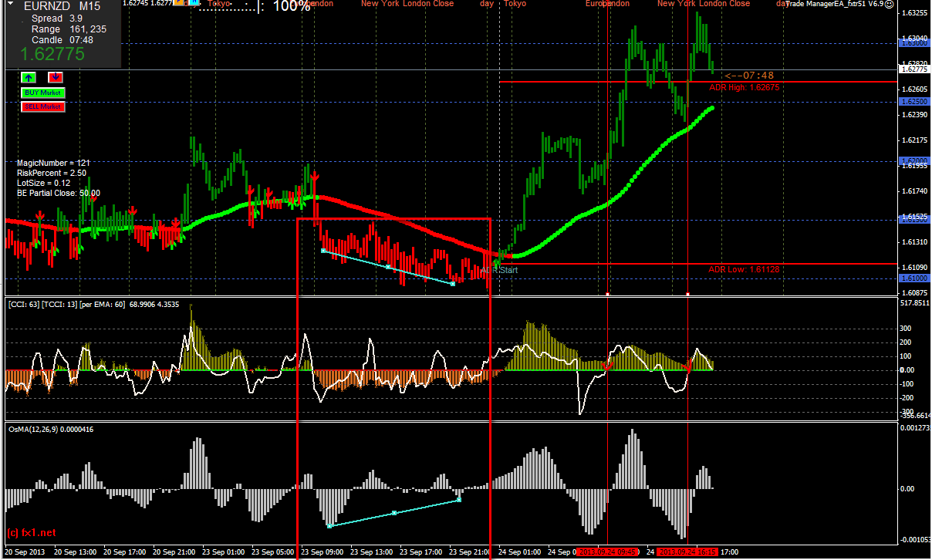Click the red down-arrow sell button
This screenshot has width=932, height=560.
coord(56,77)
